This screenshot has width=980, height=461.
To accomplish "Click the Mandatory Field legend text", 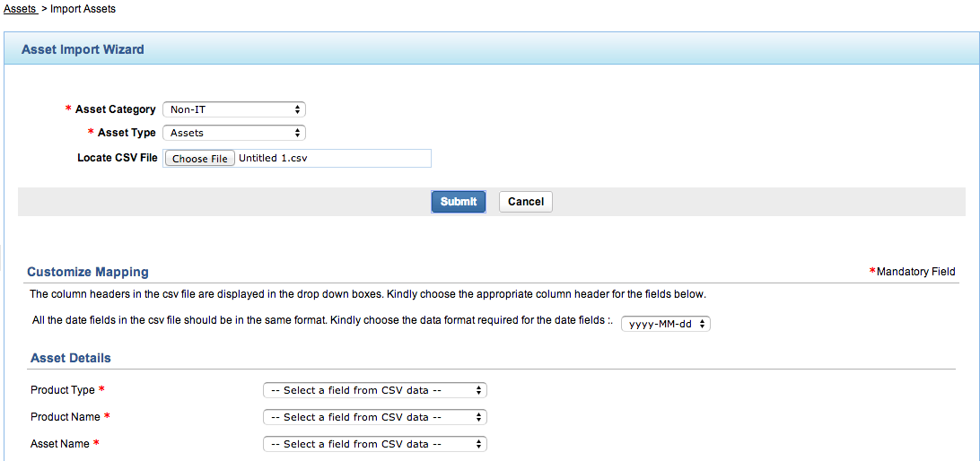I will point(915,272).
